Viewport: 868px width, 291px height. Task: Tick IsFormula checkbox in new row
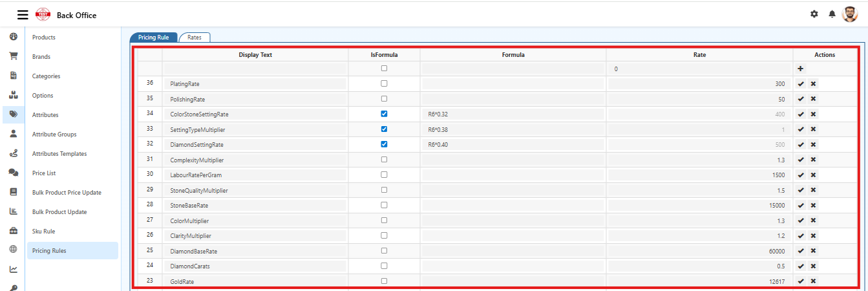click(384, 69)
